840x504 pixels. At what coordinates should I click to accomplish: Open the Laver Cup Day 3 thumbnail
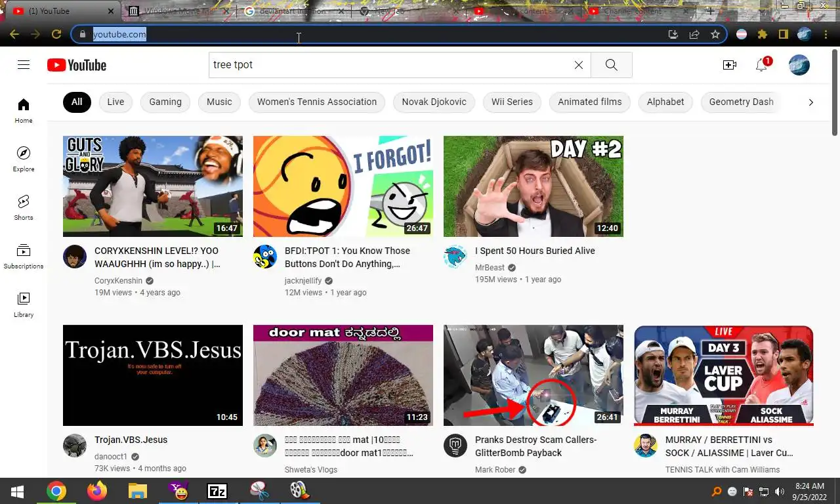pyautogui.click(x=724, y=375)
